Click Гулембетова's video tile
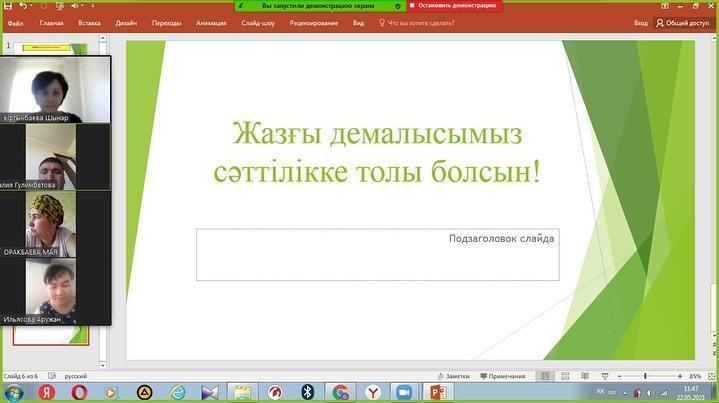The height and width of the screenshot is (403, 719). tap(55, 157)
